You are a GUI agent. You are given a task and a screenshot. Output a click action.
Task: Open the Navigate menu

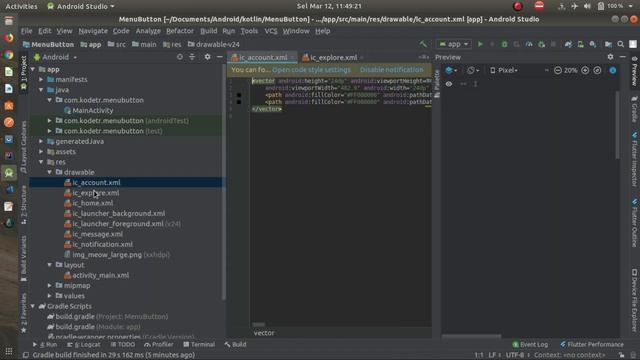93,31
